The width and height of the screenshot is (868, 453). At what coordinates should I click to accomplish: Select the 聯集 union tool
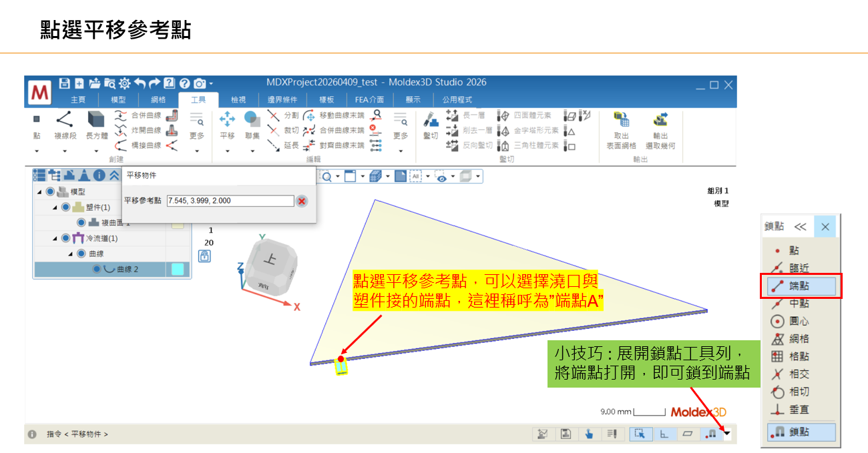click(252, 126)
